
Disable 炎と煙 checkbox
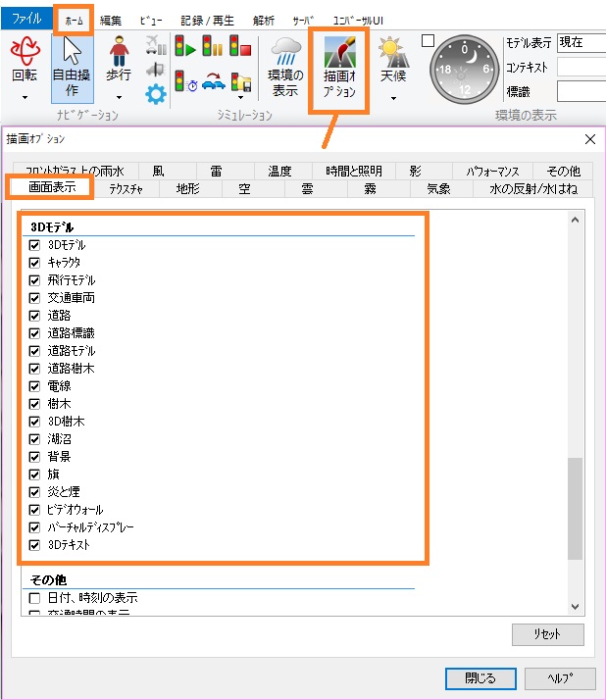(x=34, y=492)
